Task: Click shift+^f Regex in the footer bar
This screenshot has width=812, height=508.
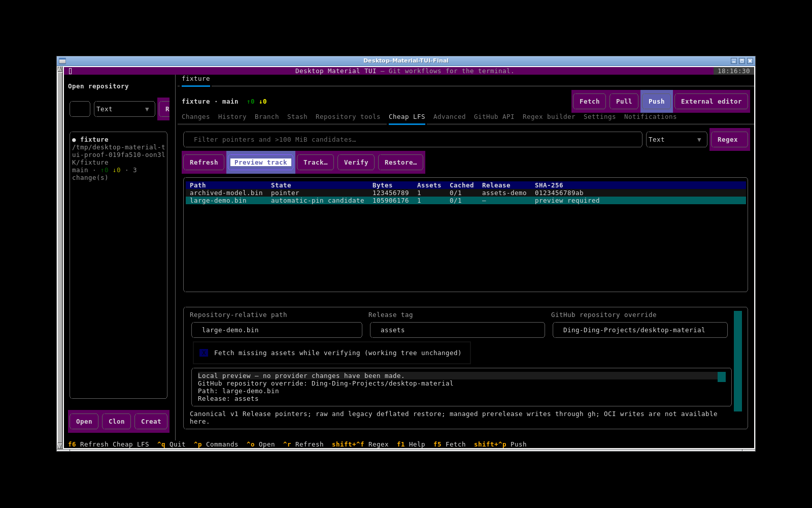Action: click(360, 444)
